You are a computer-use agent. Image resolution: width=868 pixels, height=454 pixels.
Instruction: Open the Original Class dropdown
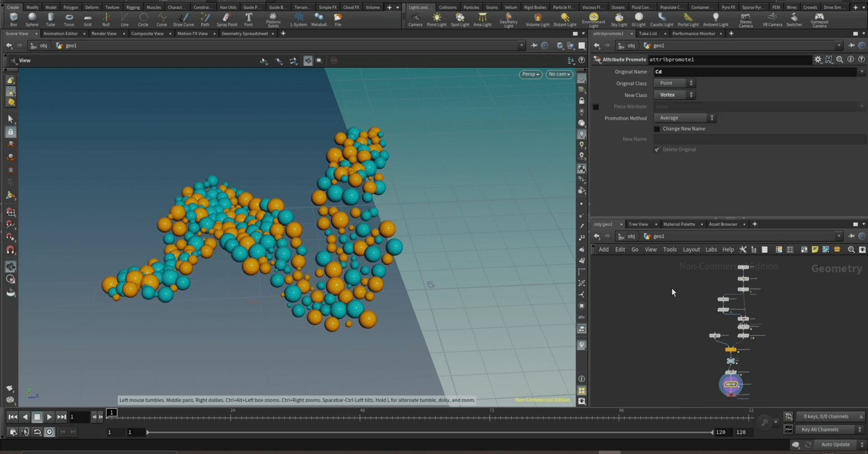click(x=674, y=83)
